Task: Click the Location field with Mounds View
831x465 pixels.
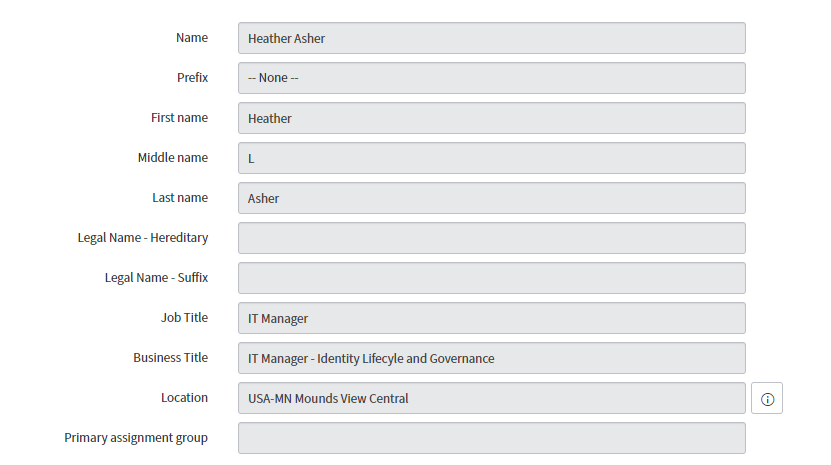Action: point(491,398)
